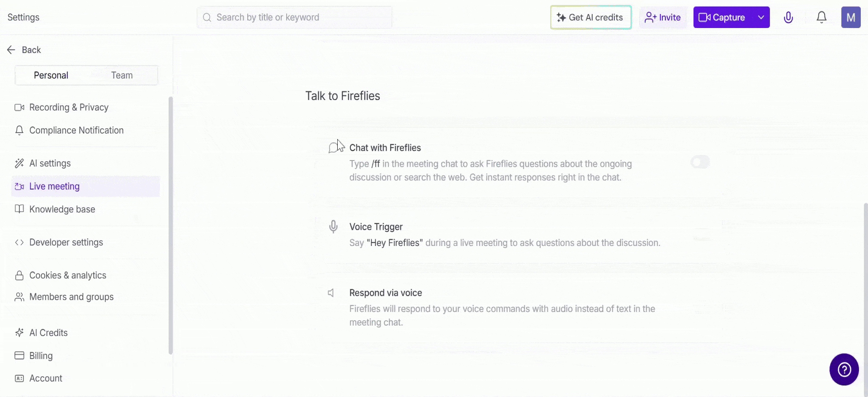
Task: Click the card icon next to Billing
Action: point(19,356)
